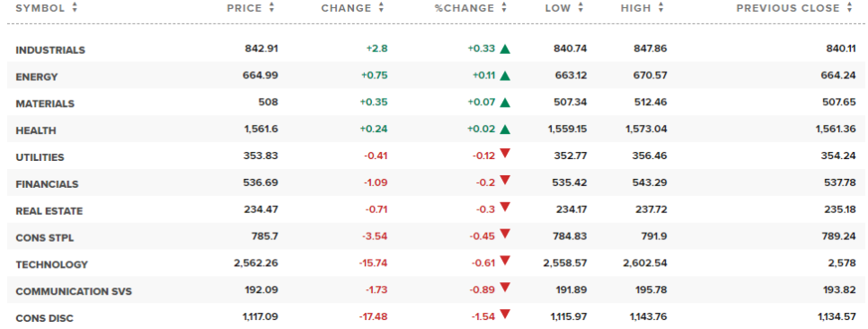Select the UTILITIES symbol
This screenshot has height=329, width=868.
click(40, 157)
